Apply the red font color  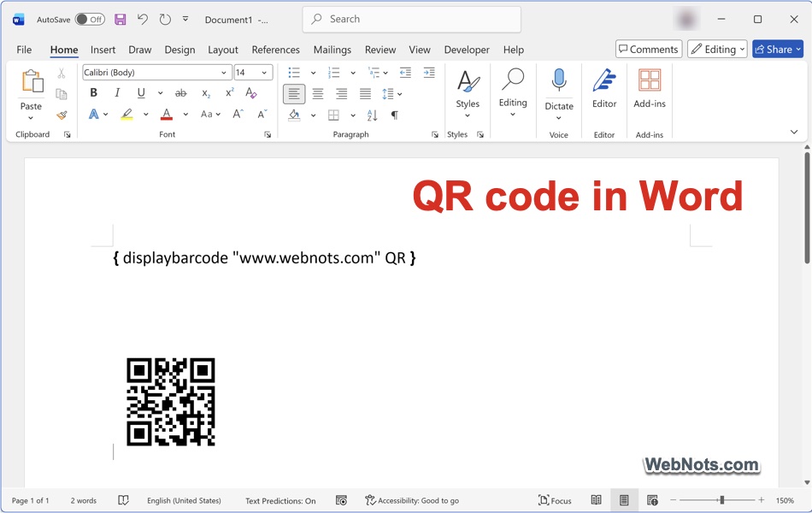click(166, 115)
